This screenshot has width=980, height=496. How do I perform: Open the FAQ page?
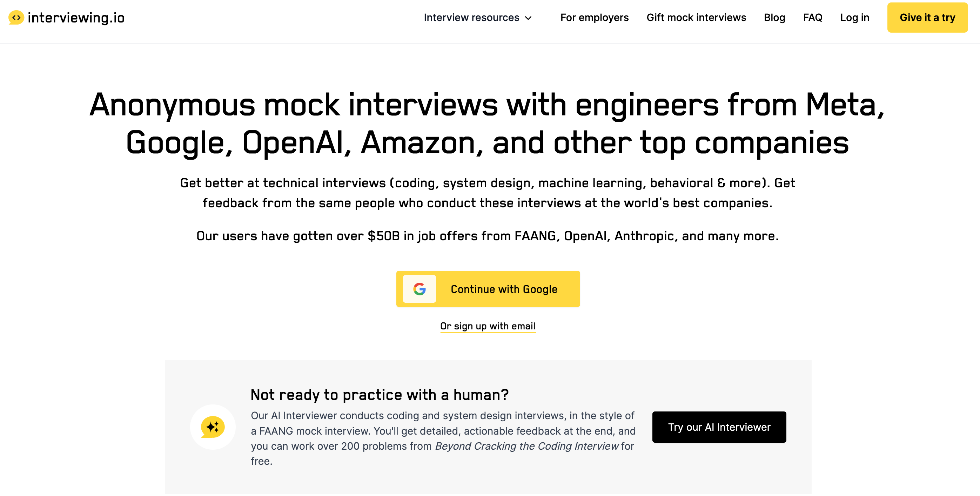click(813, 18)
